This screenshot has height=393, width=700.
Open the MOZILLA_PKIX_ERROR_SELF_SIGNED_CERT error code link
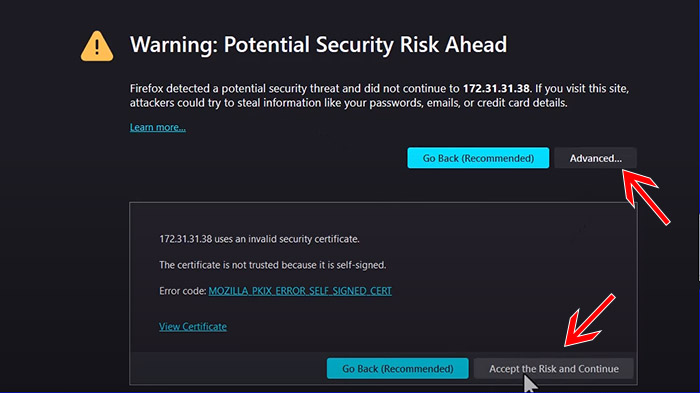pyautogui.click(x=300, y=291)
